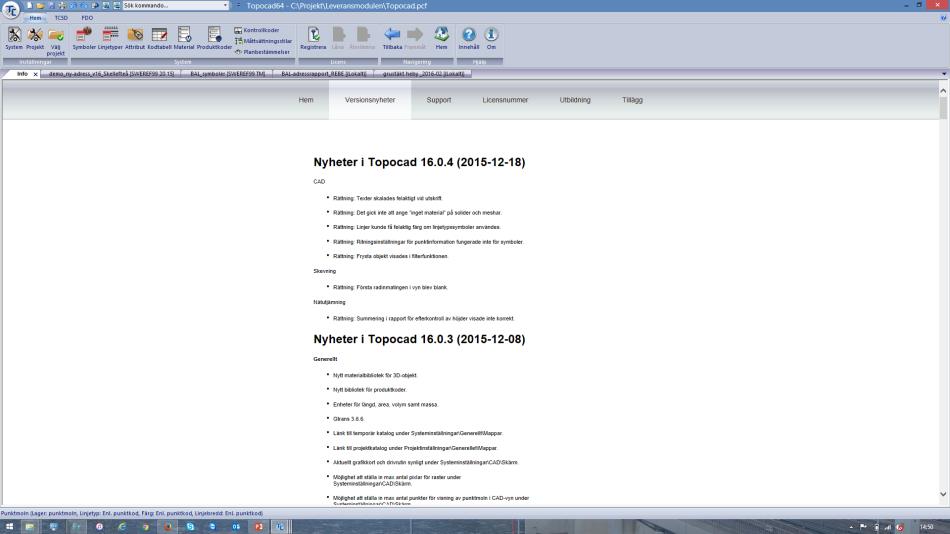This screenshot has width=950, height=534.
Task: Click the new document icon in quick access toolbar
Action: [29, 5]
